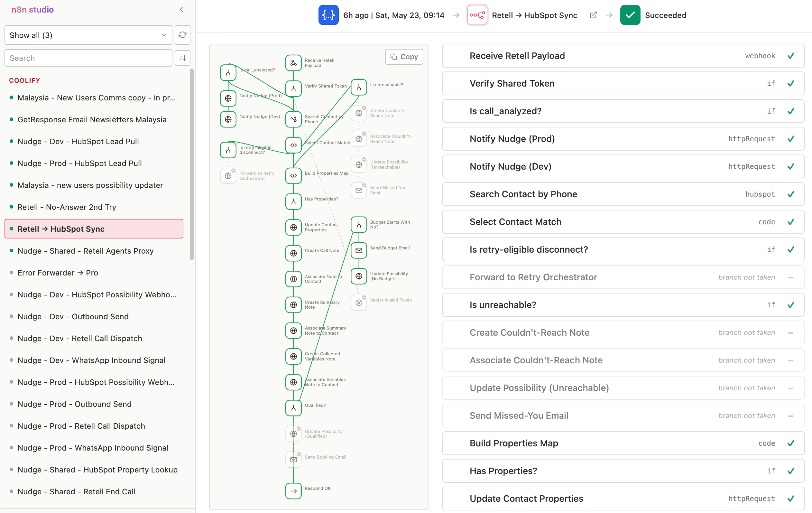Select the Qualified? node icon

[293, 408]
